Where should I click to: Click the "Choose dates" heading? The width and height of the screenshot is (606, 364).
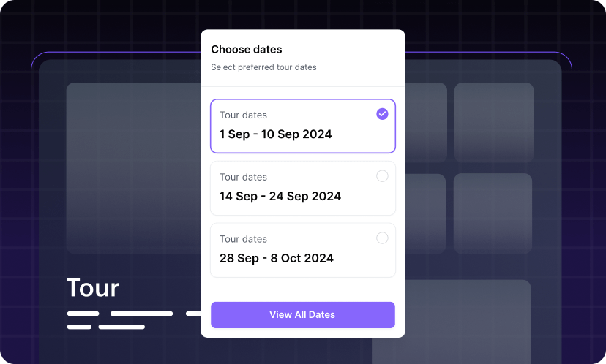pos(247,50)
